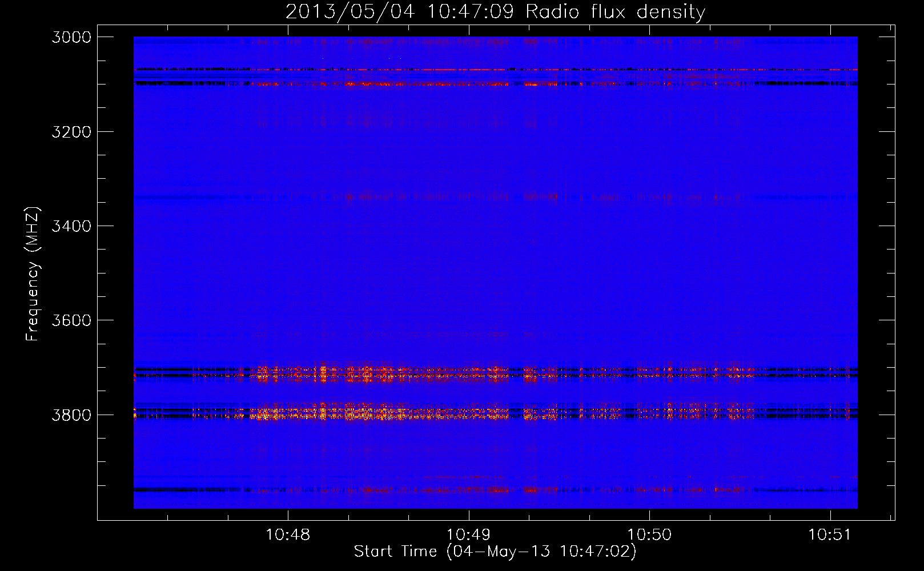
Task: Select the 3400 frequency axis label
Action: click(x=71, y=226)
